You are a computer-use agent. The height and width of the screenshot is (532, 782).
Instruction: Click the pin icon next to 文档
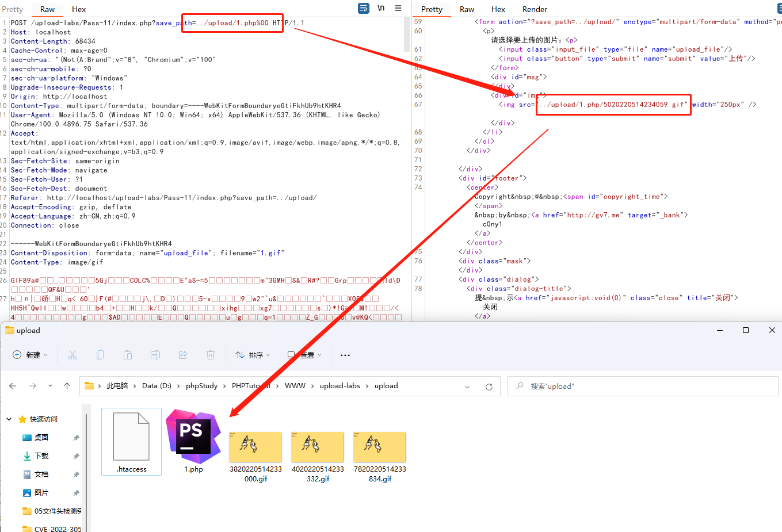(x=76, y=474)
